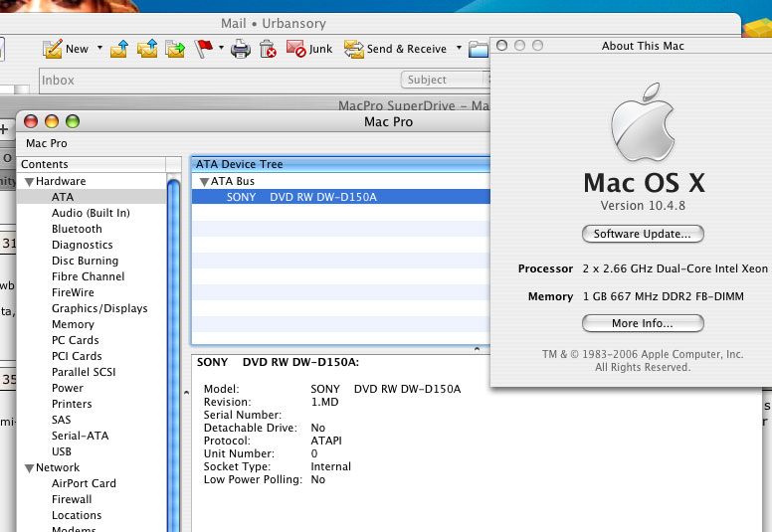Open the flag dropdown arrow
Screen dimensions: 772x532
pyautogui.click(x=221, y=48)
